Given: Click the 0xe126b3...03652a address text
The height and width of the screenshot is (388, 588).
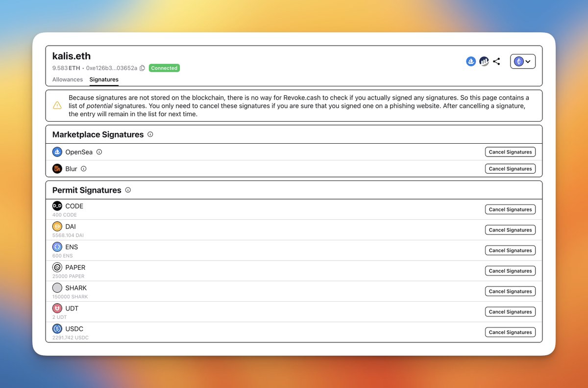Looking at the screenshot, I should click(x=112, y=68).
